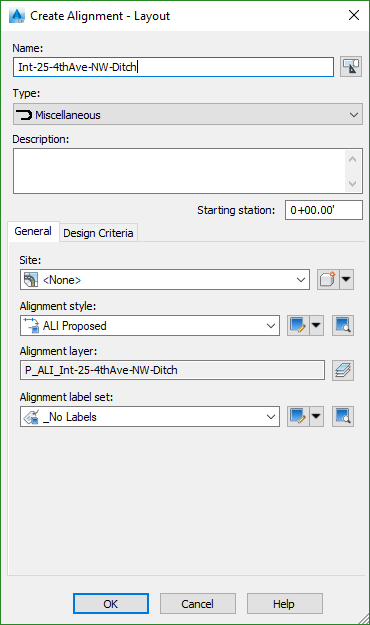Expand alignment style edit options arrow

316,326
